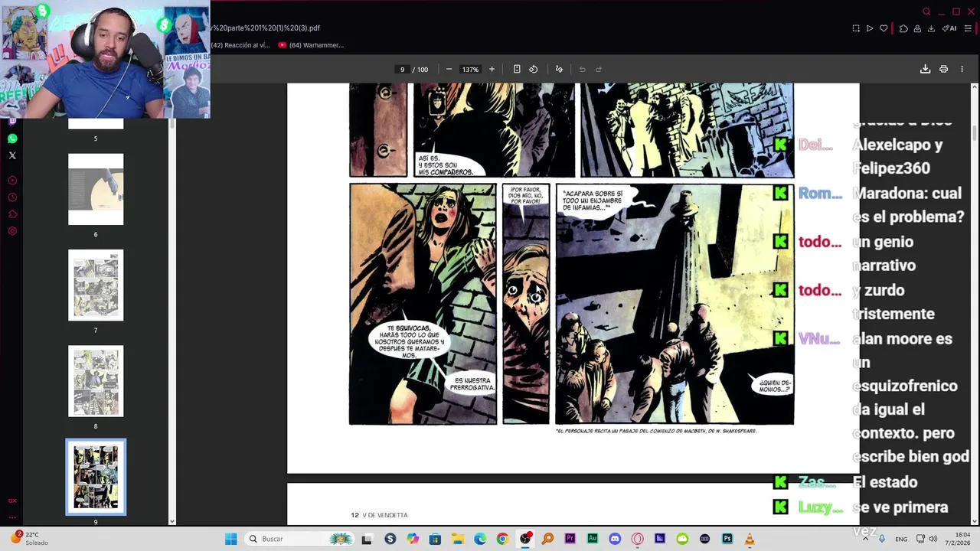Select page 7 thumbnail
This screenshot has height=551, width=980.
click(96, 285)
